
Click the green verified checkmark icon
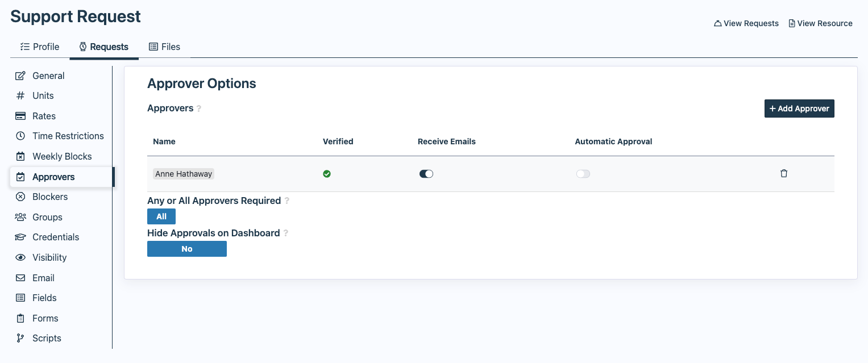tap(327, 174)
